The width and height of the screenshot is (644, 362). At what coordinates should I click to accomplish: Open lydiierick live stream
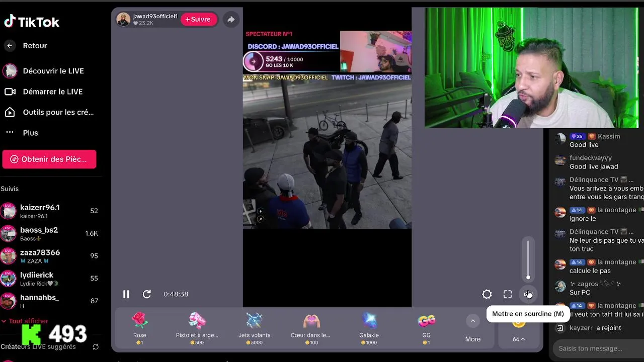coord(50,278)
